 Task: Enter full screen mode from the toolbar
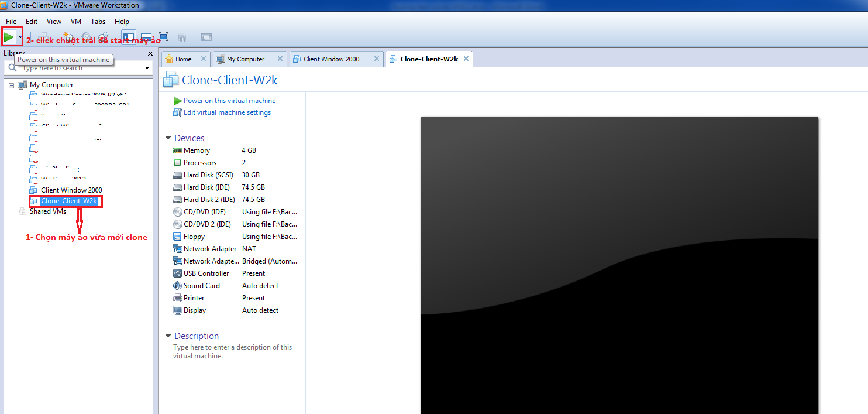click(x=164, y=37)
